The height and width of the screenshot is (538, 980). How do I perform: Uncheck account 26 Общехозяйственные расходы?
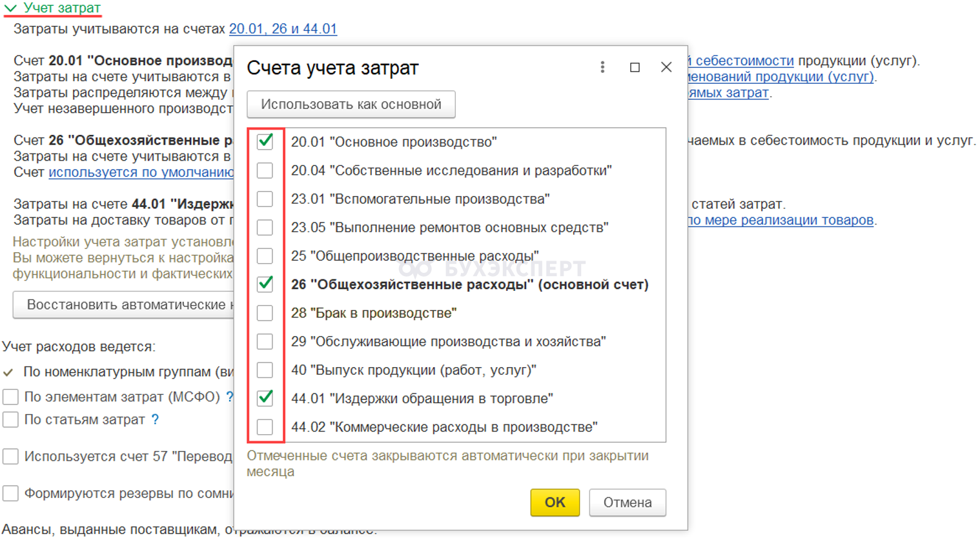pyautogui.click(x=265, y=284)
